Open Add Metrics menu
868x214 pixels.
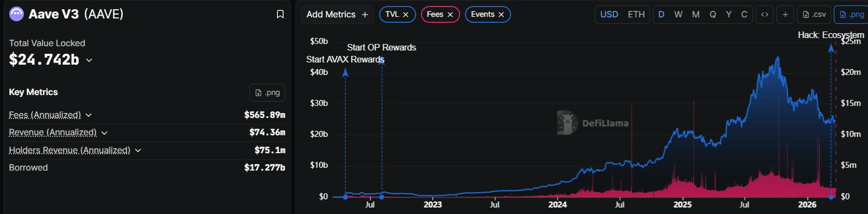click(337, 15)
